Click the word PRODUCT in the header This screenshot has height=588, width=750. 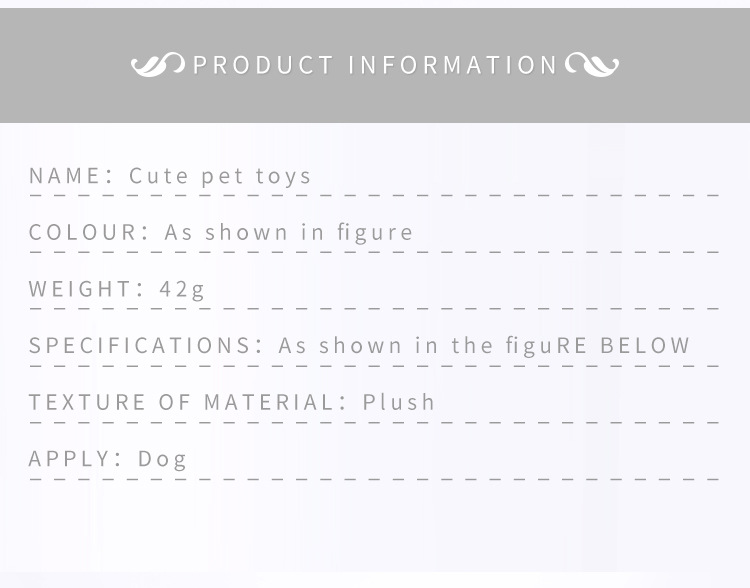(x=263, y=65)
